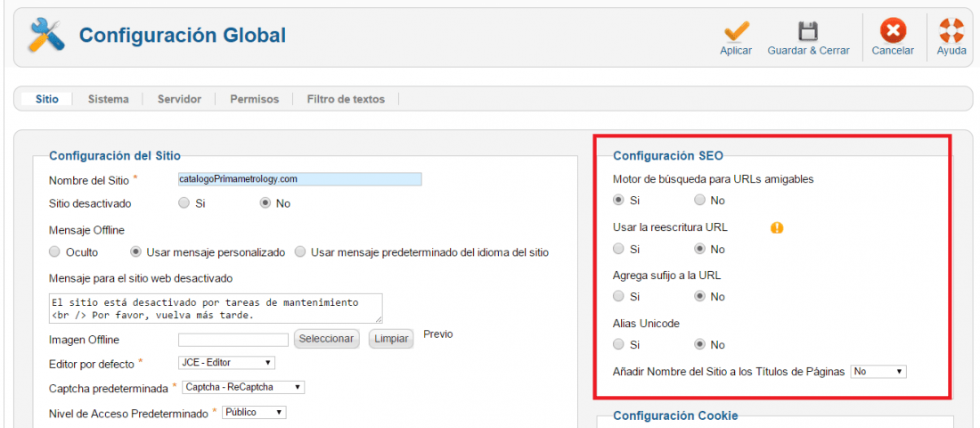Screen dimensions: 980x428
Task: Switch to the Servidor tab
Action: pyautogui.click(x=179, y=99)
